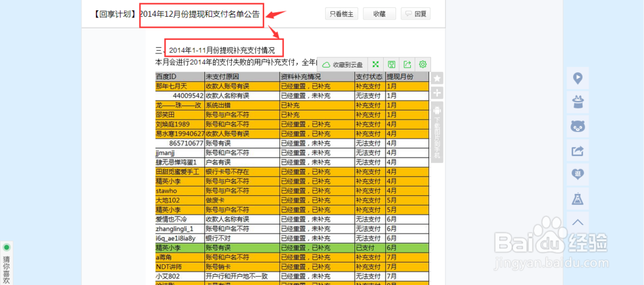Viewport: 644px width, 285px height.
Task: Click the 银行不对 reason cell
Action: pyautogui.click(x=242, y=238)
